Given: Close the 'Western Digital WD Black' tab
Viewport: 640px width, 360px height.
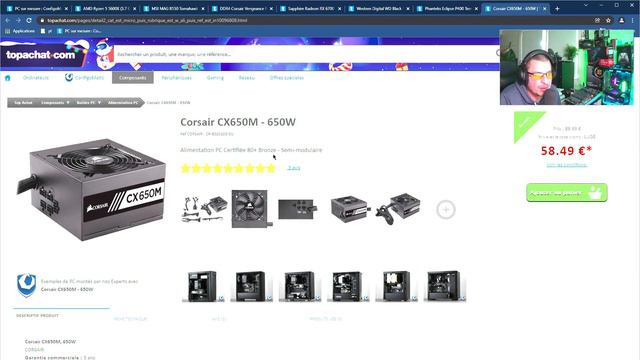Looking at the screenshot, I should coord(407,9).
